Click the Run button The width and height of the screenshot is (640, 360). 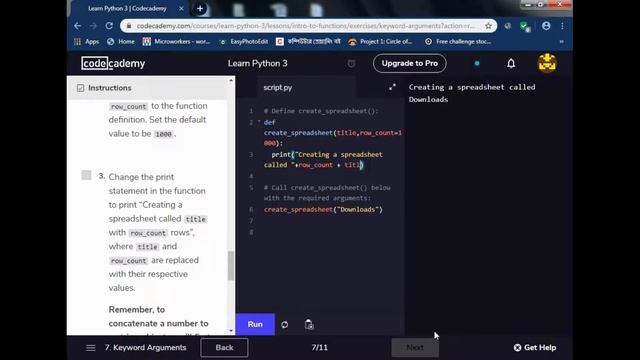(x=255, y=324)
